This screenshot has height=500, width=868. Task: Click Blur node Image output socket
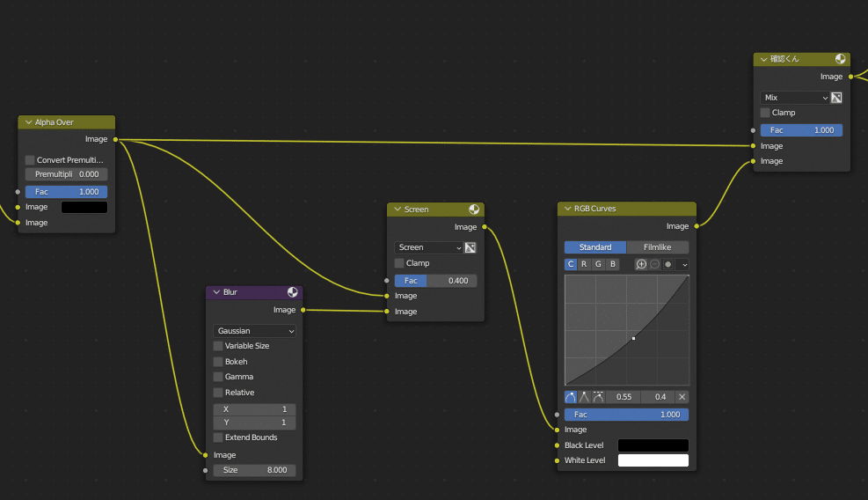pyautogui.click(x=303, y=310)
